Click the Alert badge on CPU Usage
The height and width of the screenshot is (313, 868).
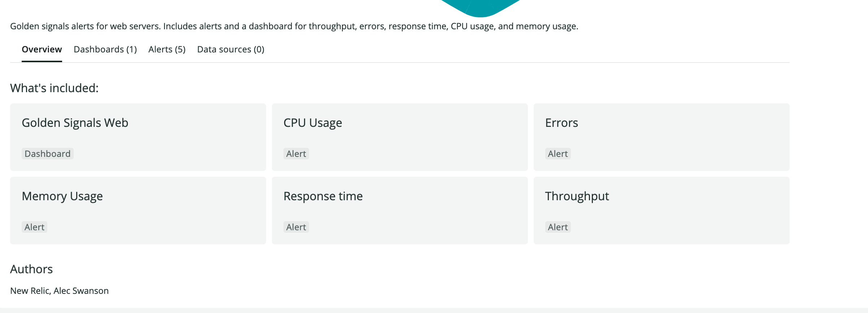click(x=296, y=153)
